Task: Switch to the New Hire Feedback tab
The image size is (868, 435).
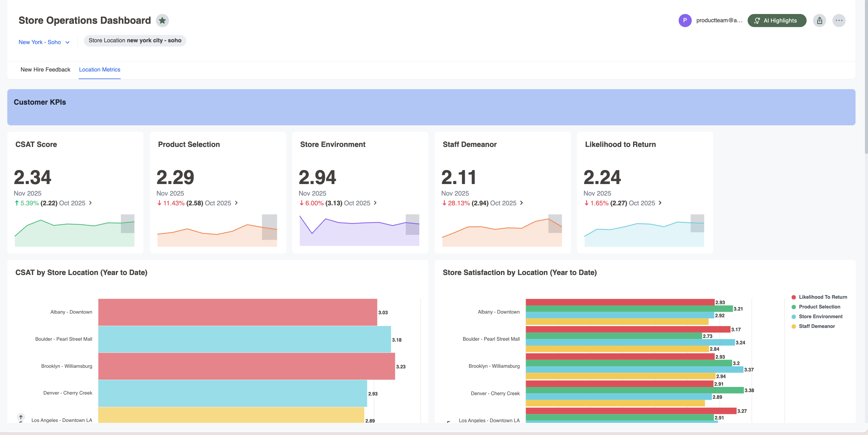Action: pyautogui.click(x=45, y=69)
